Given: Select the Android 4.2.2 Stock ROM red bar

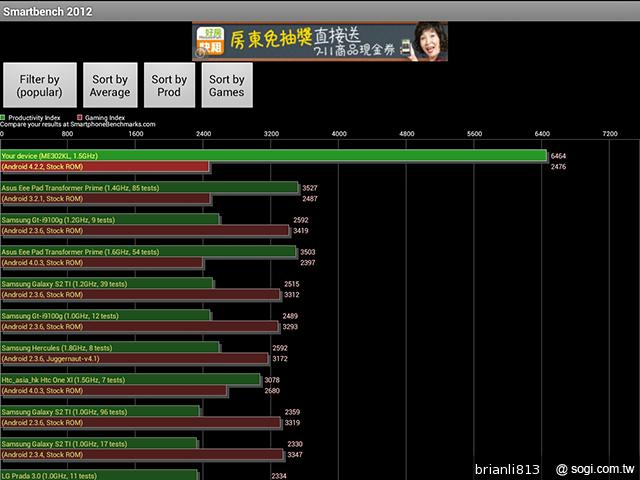Looking at the screenshot, I should click(105, 167).
